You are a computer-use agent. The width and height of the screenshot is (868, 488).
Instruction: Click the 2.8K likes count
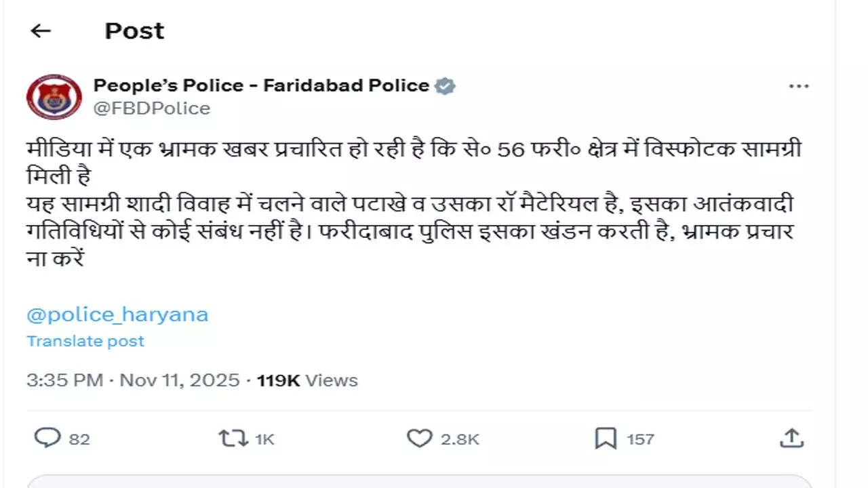(x=460, y=439)
